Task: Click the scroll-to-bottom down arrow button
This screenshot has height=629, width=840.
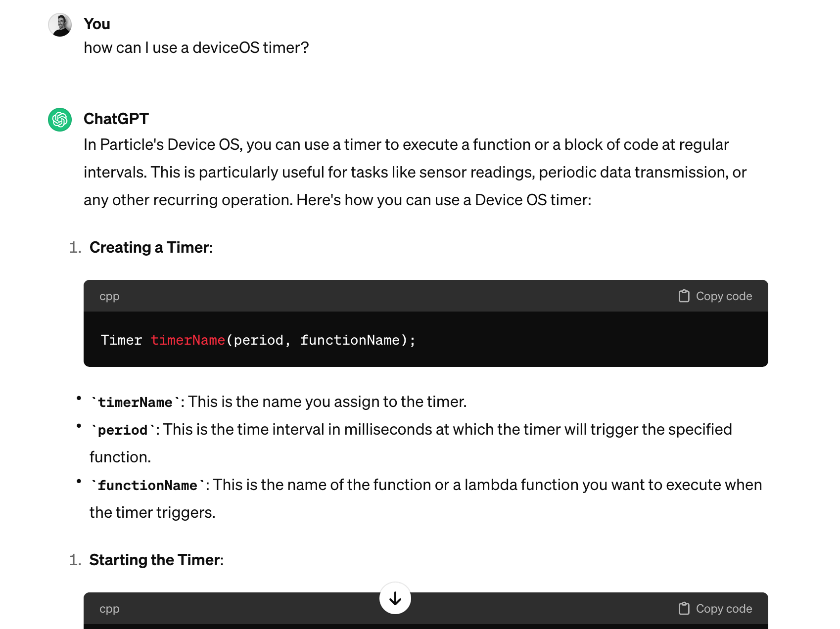Action: pos(395,598)
